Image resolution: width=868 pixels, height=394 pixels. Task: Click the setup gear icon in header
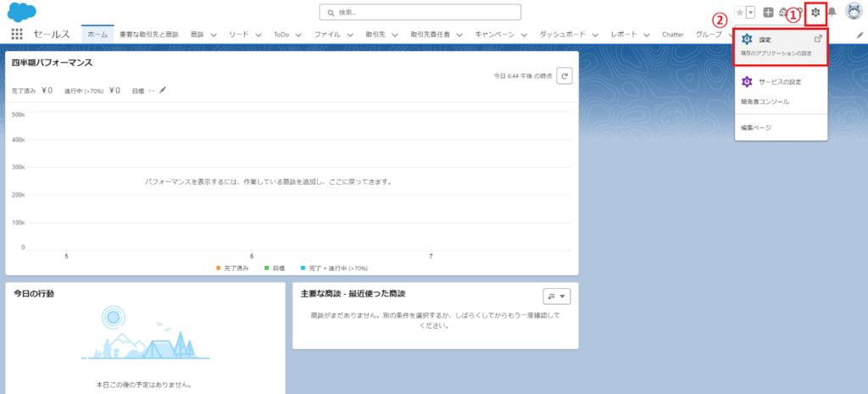click(x=815, y=13)
